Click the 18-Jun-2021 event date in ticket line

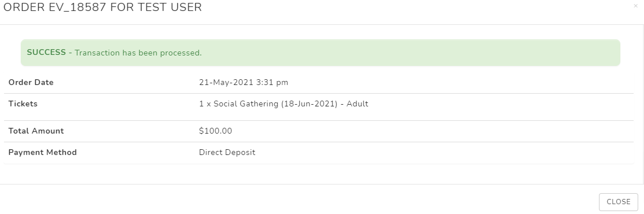[x=310, y=104]
